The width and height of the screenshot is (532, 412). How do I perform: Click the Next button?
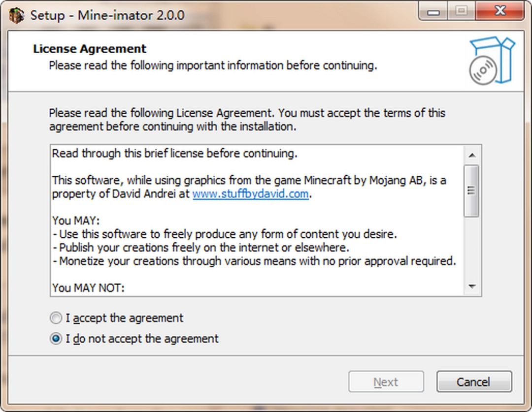click(x=386, y=381)
